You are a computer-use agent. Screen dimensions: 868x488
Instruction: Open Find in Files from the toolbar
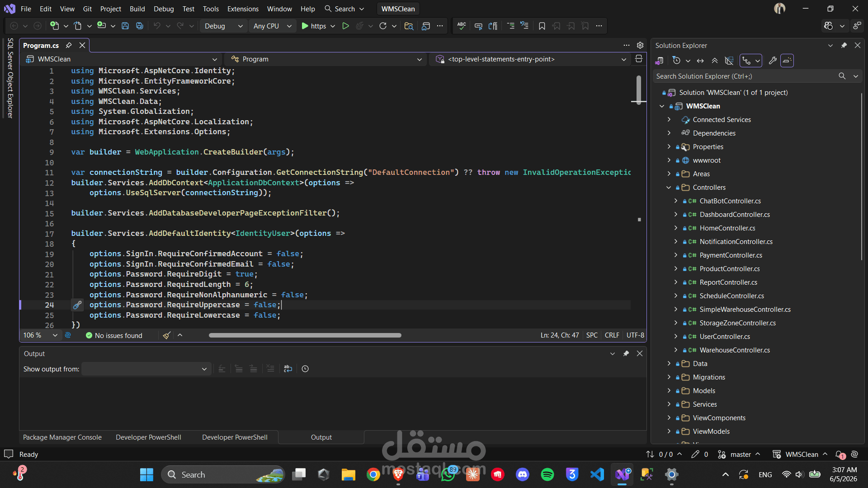coord(409,26)
